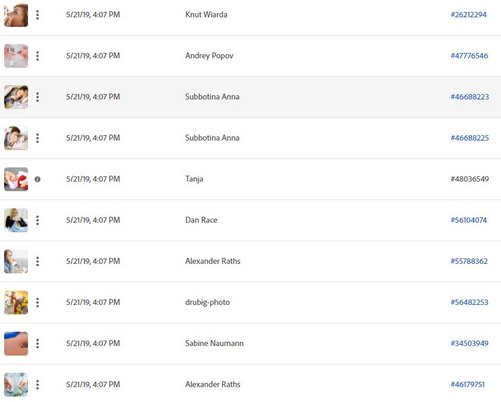Open the options menu for asset #46179751

[x=37, y=385]
